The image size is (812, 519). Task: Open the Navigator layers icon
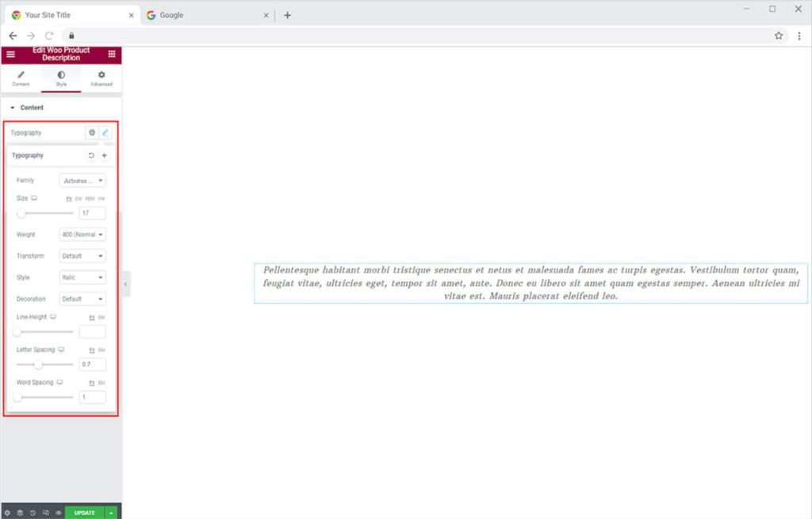pos(20,513)
